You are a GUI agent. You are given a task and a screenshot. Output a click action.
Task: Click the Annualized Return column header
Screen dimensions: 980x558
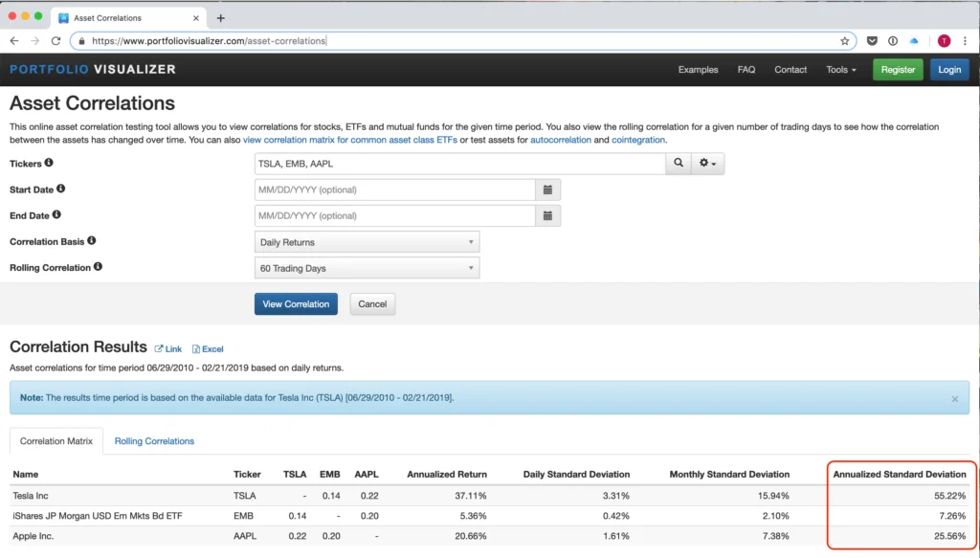pyautogui.click(x=447, y=475)
